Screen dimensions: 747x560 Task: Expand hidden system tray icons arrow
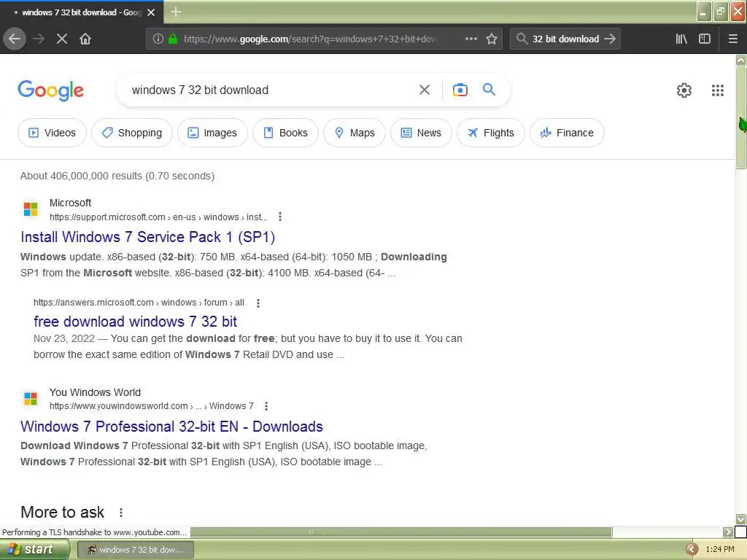(692, 549)
